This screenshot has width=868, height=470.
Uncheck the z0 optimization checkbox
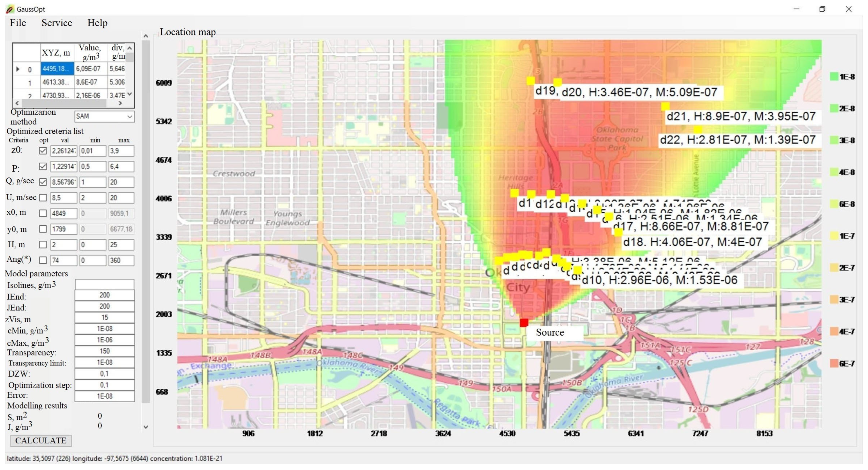[43, 151]
